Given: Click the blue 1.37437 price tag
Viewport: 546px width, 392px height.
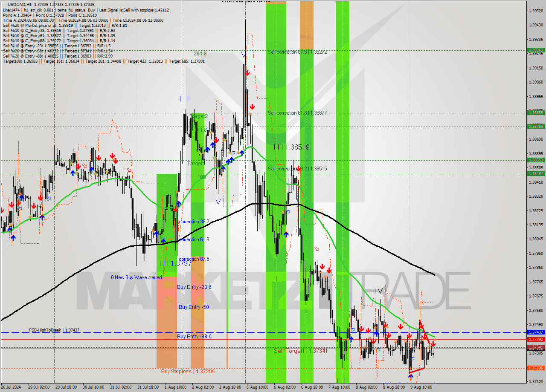Looking at the screenshot, I should click(536, 332).
